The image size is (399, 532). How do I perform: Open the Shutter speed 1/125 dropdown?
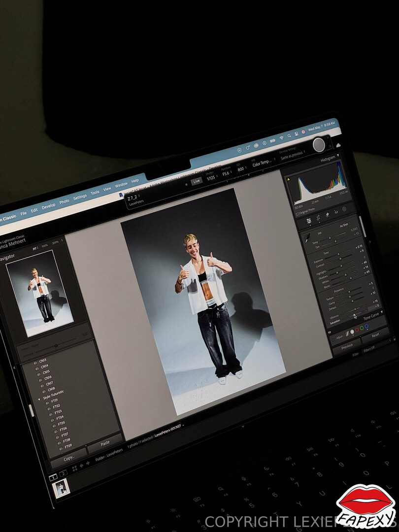click(x=212, y=177)
